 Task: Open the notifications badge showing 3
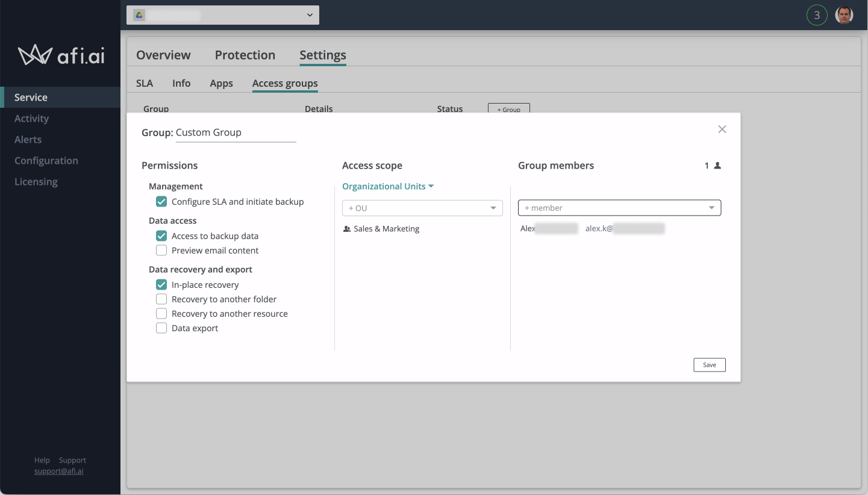point(817,14)
